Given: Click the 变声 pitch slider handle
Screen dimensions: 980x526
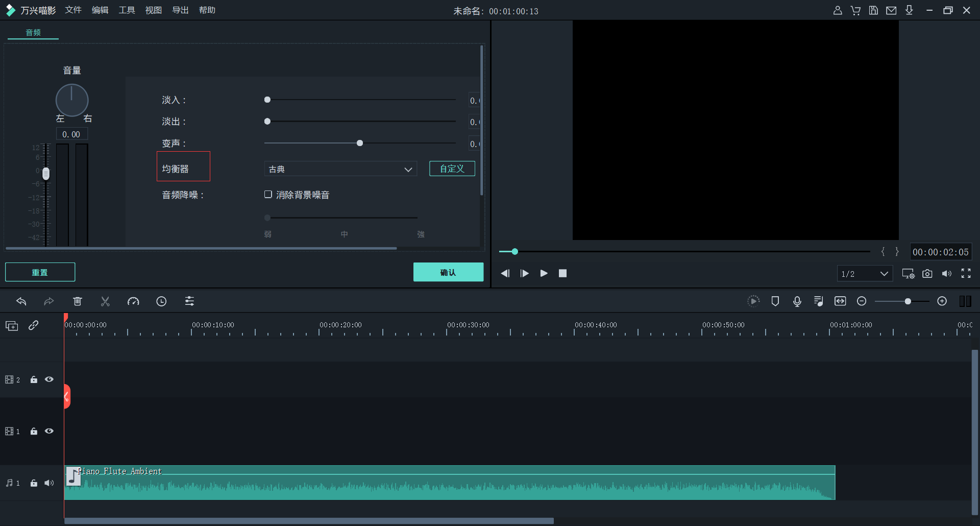Looking at the screenshot, I should coord(360,143).
